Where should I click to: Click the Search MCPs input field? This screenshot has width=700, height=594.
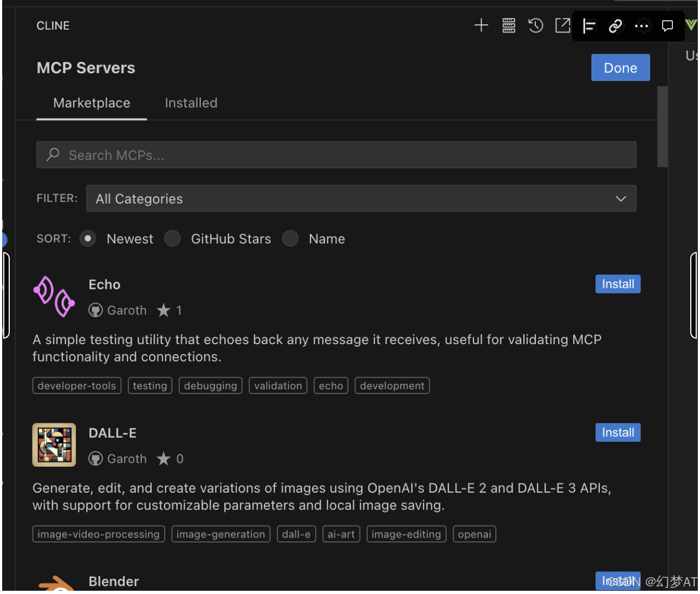click(x=336, y=155)
